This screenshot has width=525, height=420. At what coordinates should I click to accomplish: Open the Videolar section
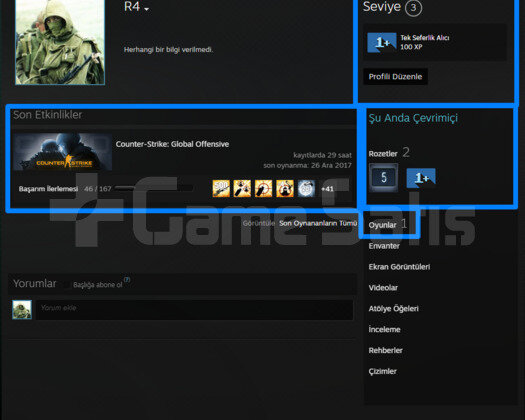(x=383, y=288)
